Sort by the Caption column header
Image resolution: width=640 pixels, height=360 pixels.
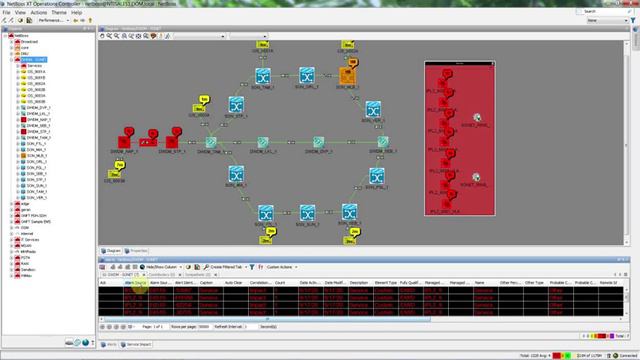(211, 282)
